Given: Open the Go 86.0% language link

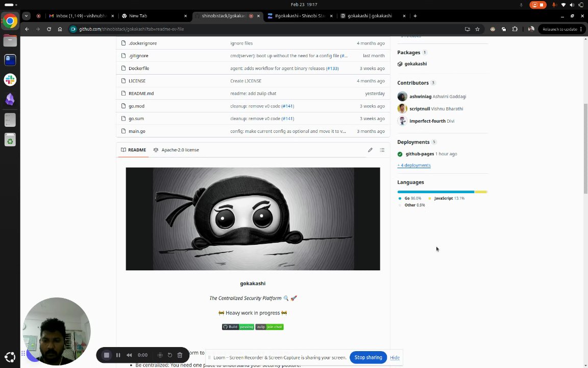Looking at the screenshot, I should (x=410, y=198).
